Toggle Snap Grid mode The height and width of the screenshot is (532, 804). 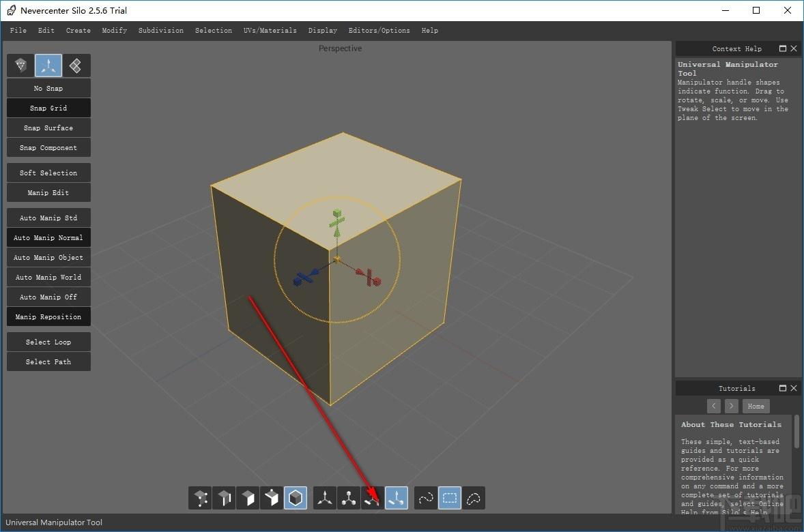click(x=48, y=108)
